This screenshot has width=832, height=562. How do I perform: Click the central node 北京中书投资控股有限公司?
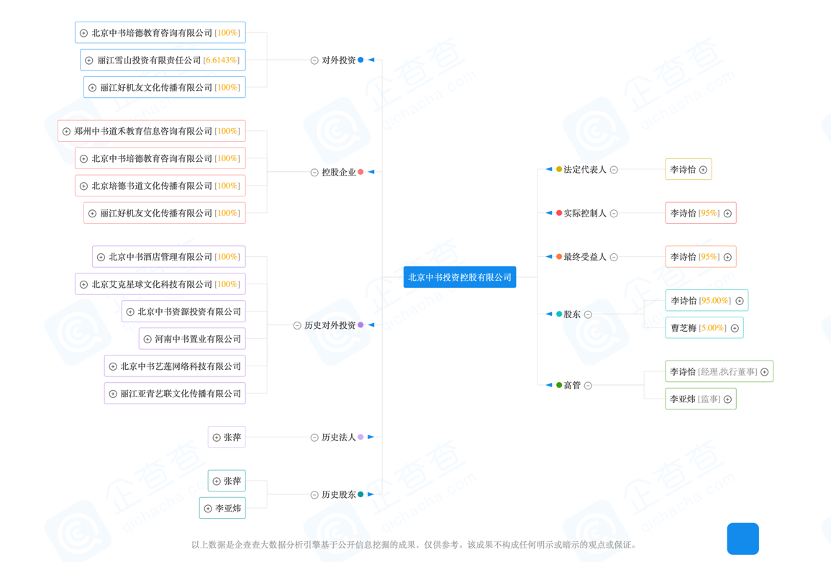click(460, 277)
